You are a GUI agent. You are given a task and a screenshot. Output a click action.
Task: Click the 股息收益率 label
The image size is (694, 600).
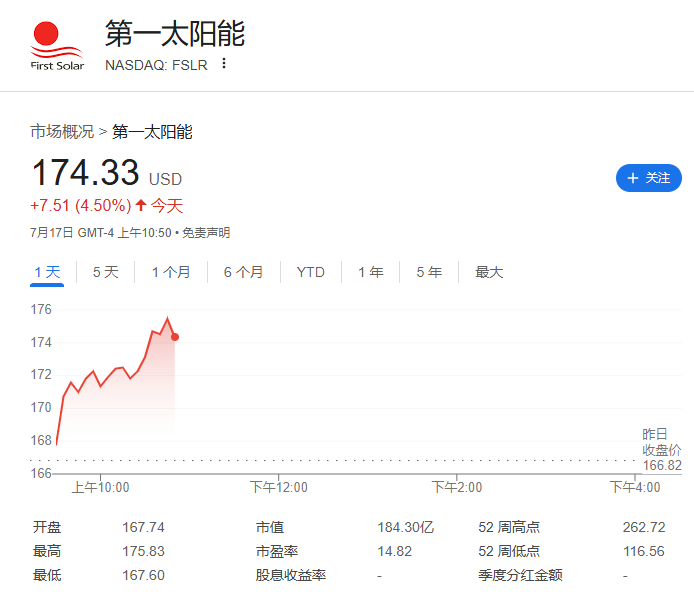(x=290, y=575)
